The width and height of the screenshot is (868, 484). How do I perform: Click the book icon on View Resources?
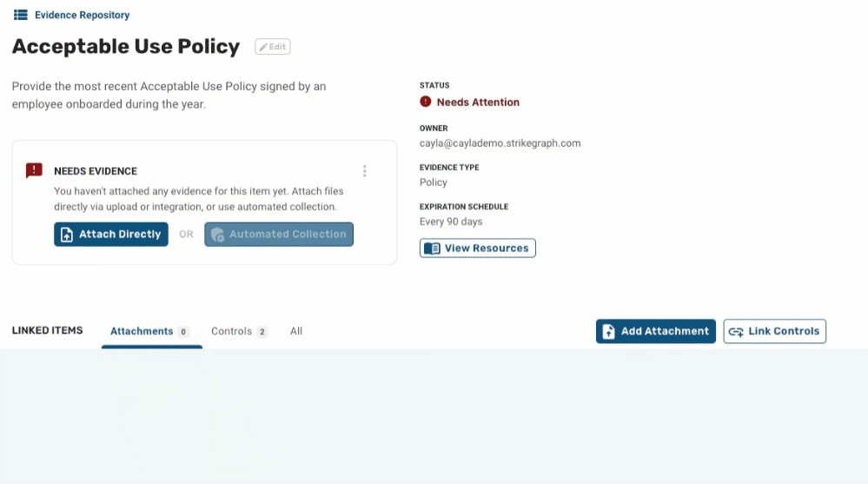[x=433, y=249]
